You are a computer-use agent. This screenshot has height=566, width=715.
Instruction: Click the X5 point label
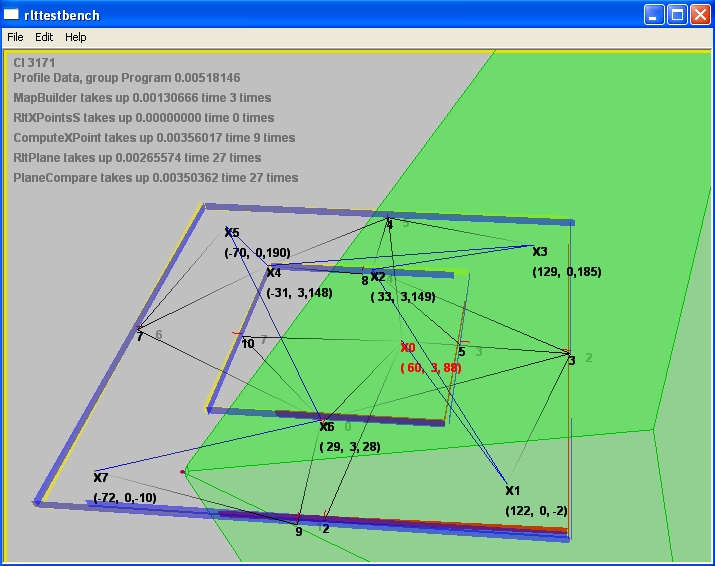pyautogui.click(x=232, y=233)
